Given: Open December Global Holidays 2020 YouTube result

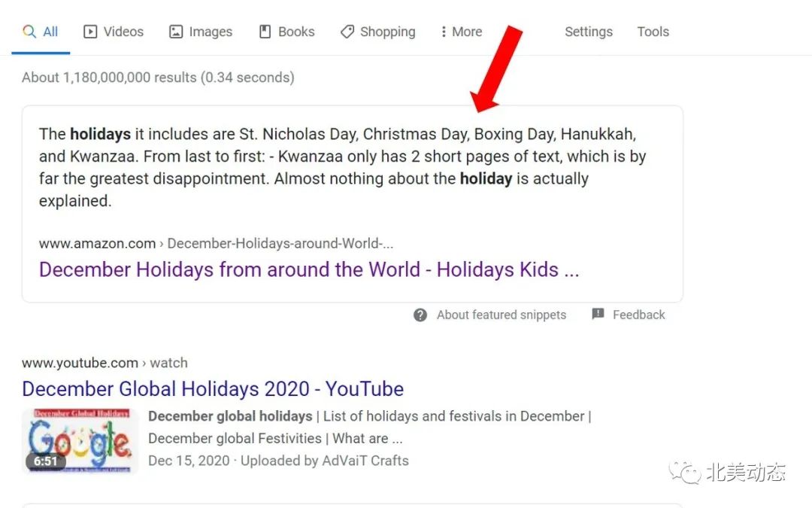Looking at the screenshot, I should (213, 388).
